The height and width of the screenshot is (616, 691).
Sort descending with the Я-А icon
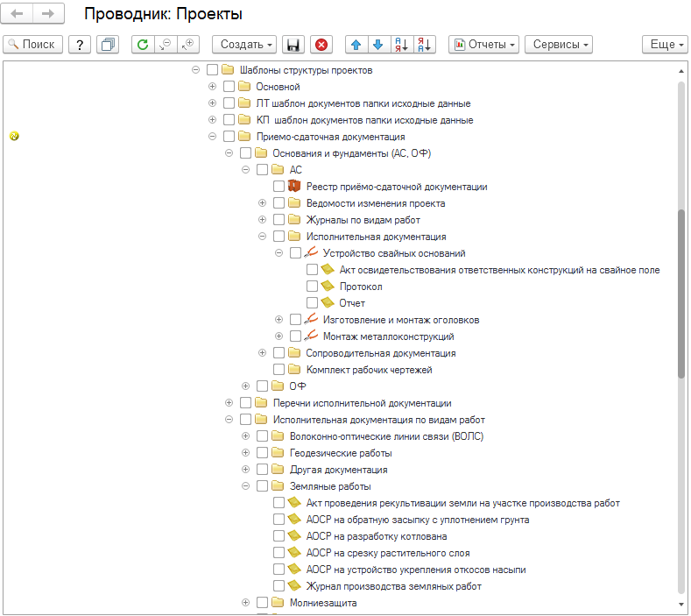point(425,45)
